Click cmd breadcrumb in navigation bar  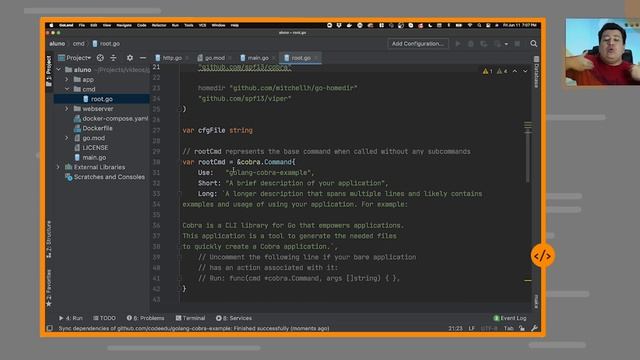coord(78,44)
